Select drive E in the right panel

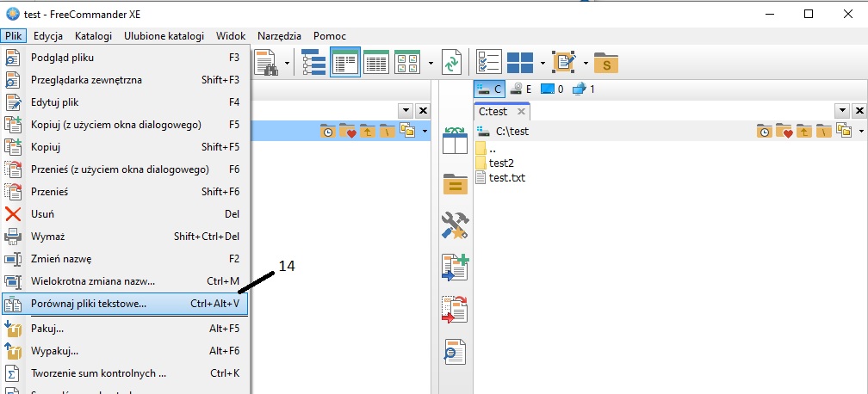click(x=520, y=89)
